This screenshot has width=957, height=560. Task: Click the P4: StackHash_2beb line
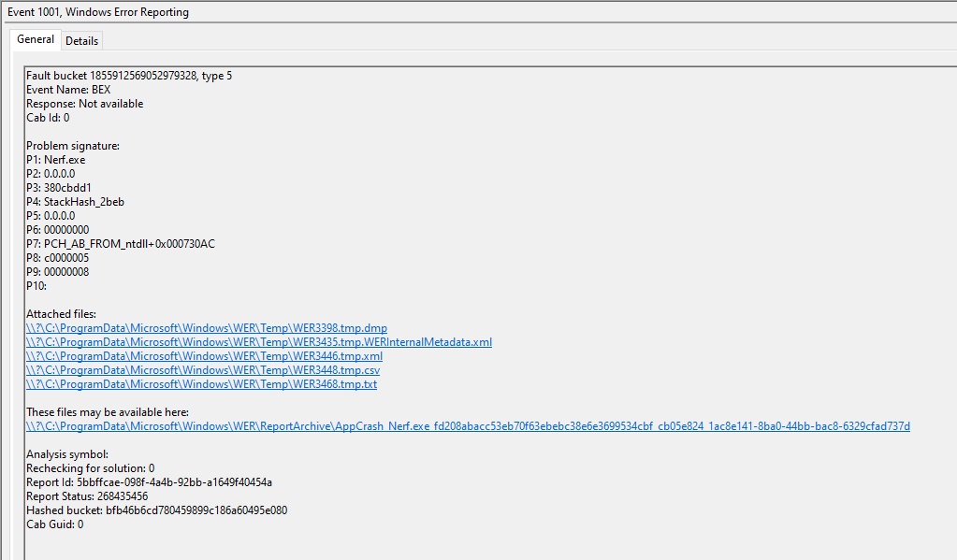pos(75,202)
